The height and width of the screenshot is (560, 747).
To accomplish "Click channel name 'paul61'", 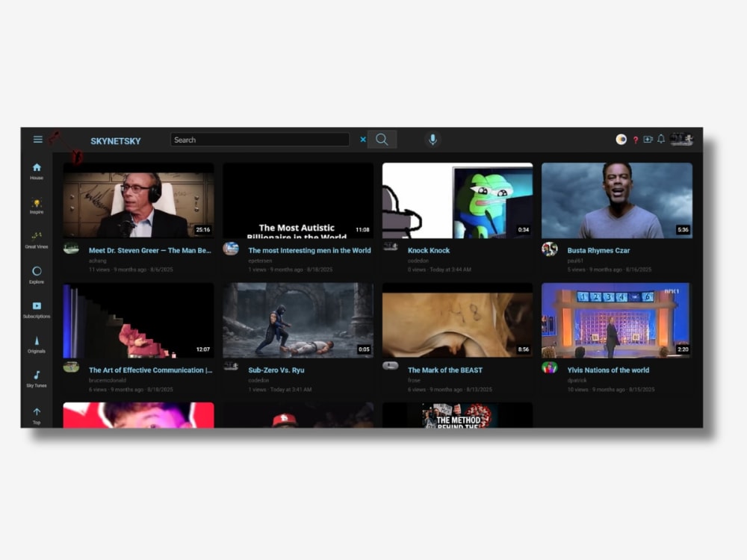I will point(575,261).
